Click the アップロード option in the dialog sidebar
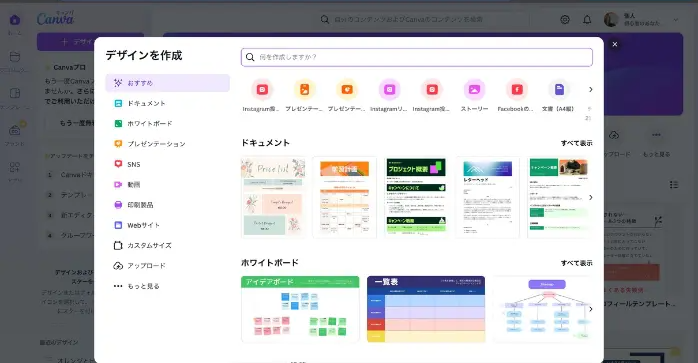This screenshot has width=698, height=363. click(x=167, y=266)
